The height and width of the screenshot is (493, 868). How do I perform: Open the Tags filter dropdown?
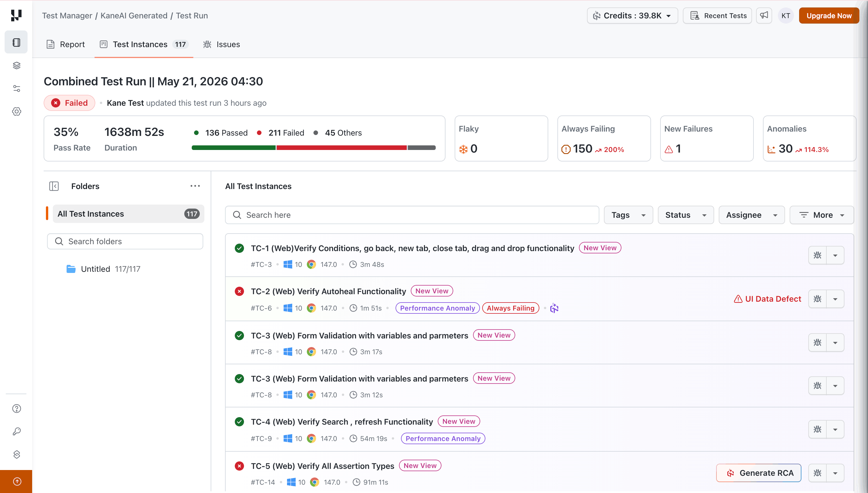[x=628, y=215]
